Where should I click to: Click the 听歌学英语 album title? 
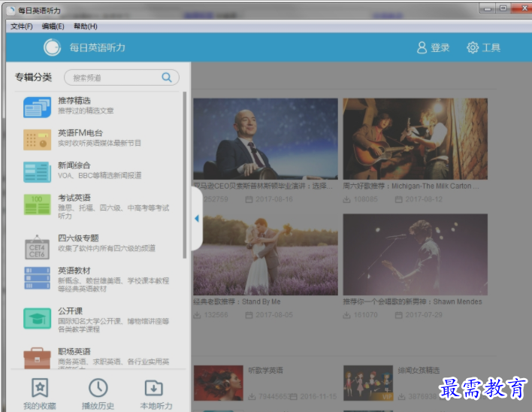tap(266, 370)
